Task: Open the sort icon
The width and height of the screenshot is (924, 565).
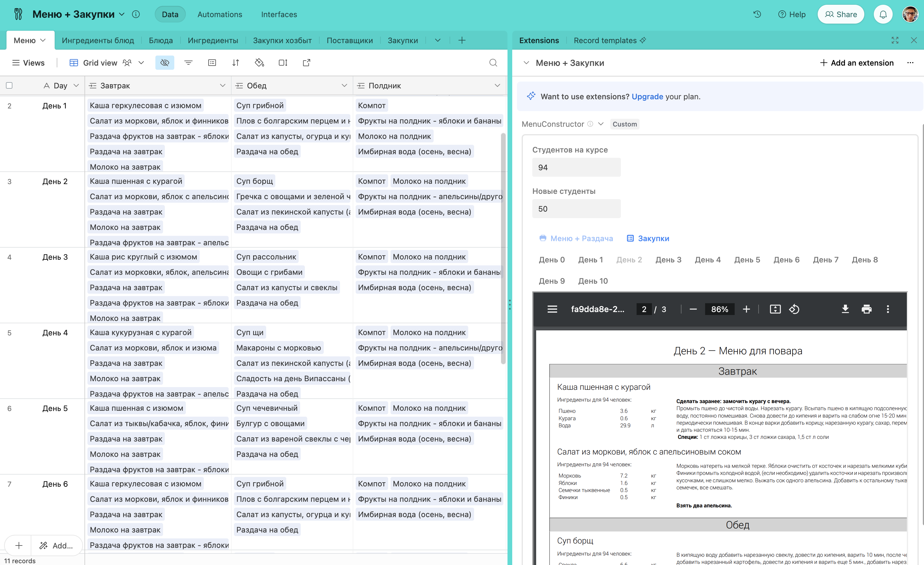Action: (235, 63)
